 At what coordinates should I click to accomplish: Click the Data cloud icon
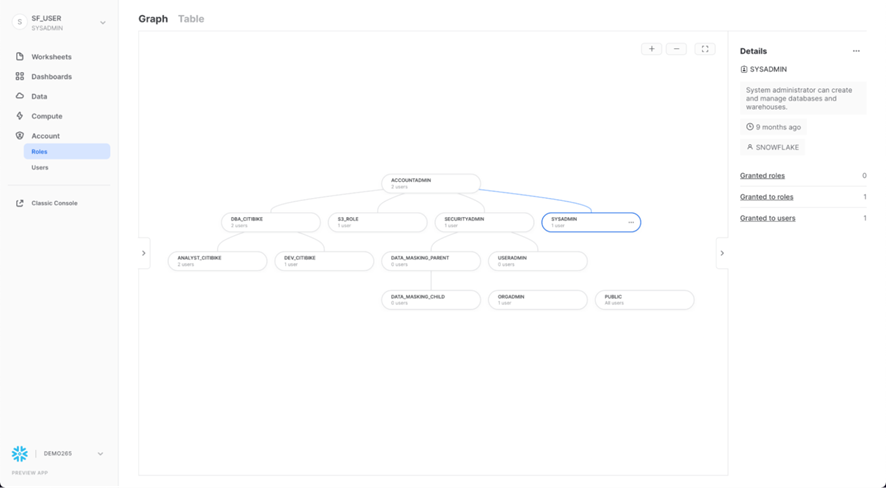pyautogui.click(x=20, y=96)
